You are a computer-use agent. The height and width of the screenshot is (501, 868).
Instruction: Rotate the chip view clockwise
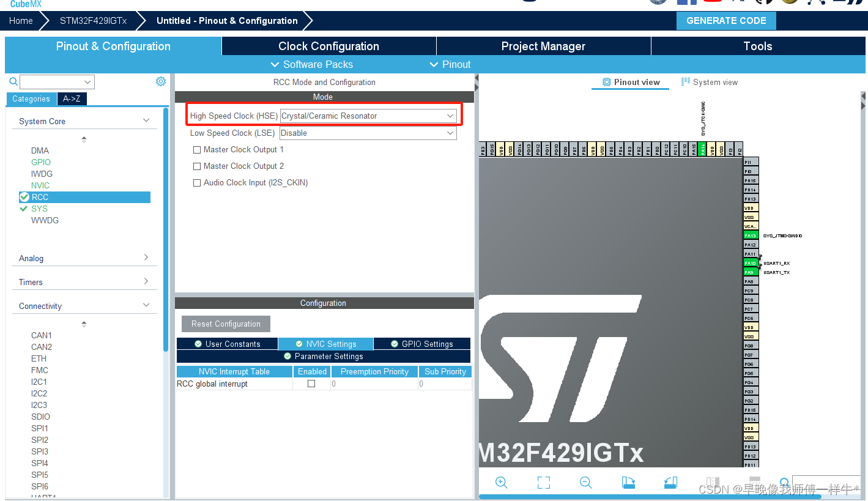click(628, 483)
